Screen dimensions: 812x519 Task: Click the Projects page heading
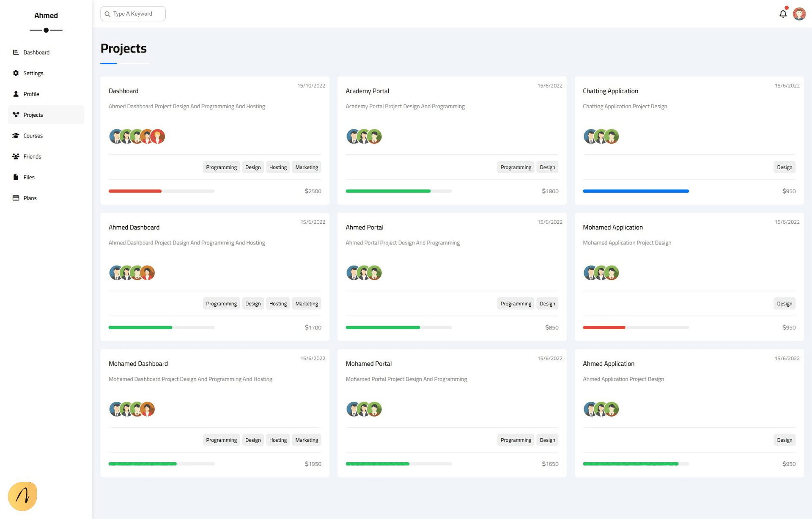pos(123,49)
